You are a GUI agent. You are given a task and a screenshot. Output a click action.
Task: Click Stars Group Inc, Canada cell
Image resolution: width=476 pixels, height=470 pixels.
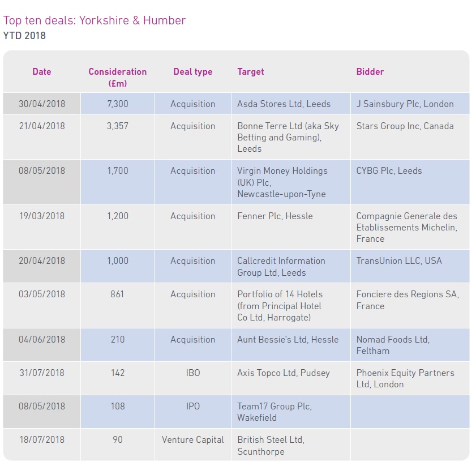410,137
